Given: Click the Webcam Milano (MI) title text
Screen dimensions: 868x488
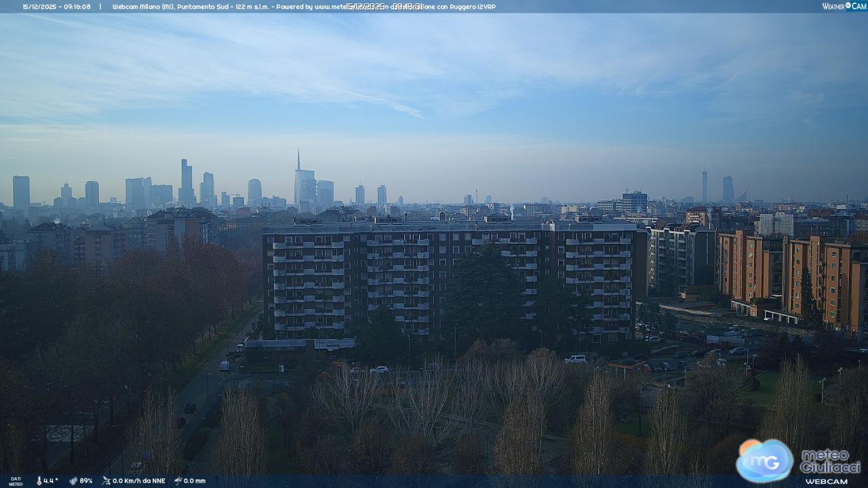Looking at the screenshot, I should pyautogui.click(x=143, y=7).
